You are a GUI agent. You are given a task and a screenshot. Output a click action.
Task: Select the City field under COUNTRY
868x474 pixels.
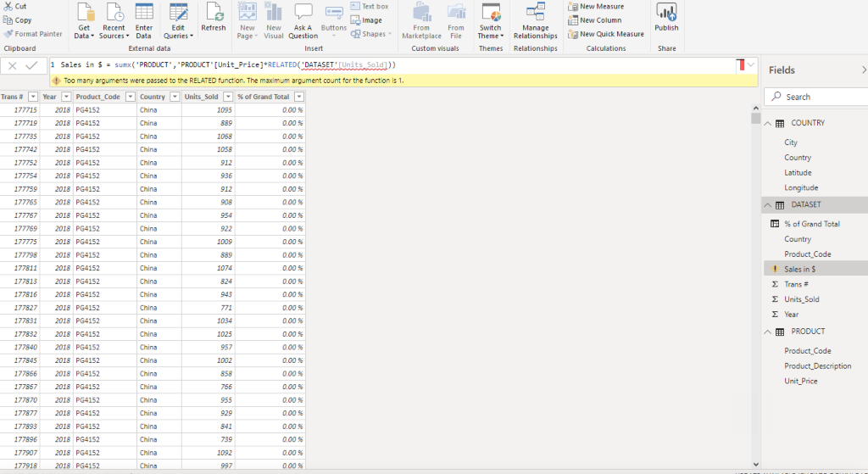791,142
